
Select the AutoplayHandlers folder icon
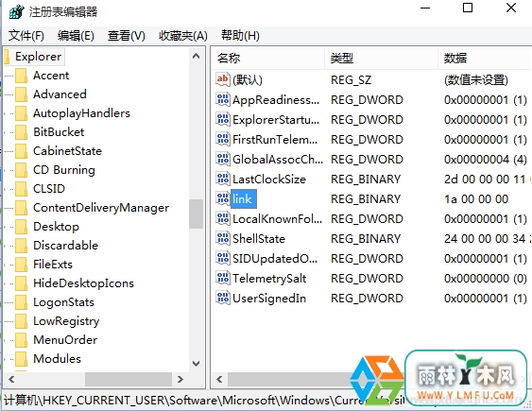[21, 113]
